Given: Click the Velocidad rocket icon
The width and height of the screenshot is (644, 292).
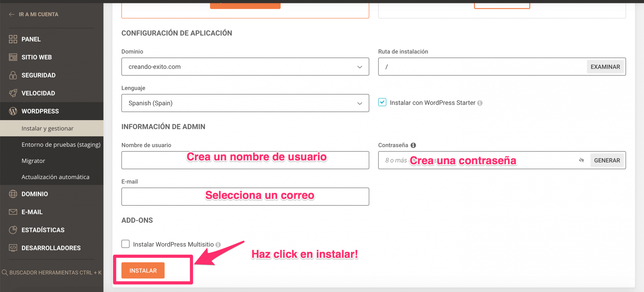Looking at the screenshot, I should tap(13, 93).
